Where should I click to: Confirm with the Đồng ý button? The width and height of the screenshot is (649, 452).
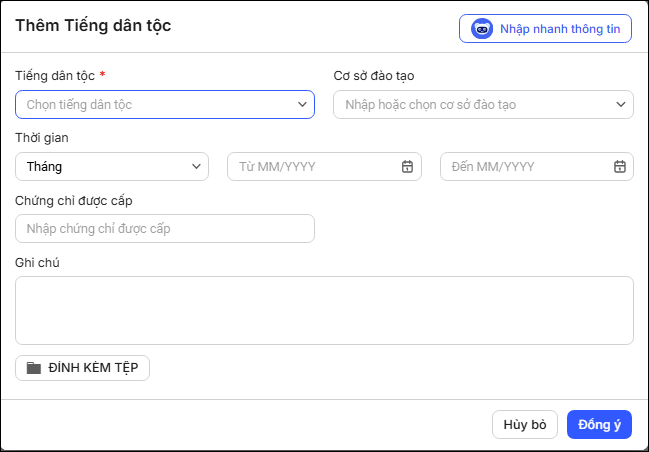pos(599,425)
